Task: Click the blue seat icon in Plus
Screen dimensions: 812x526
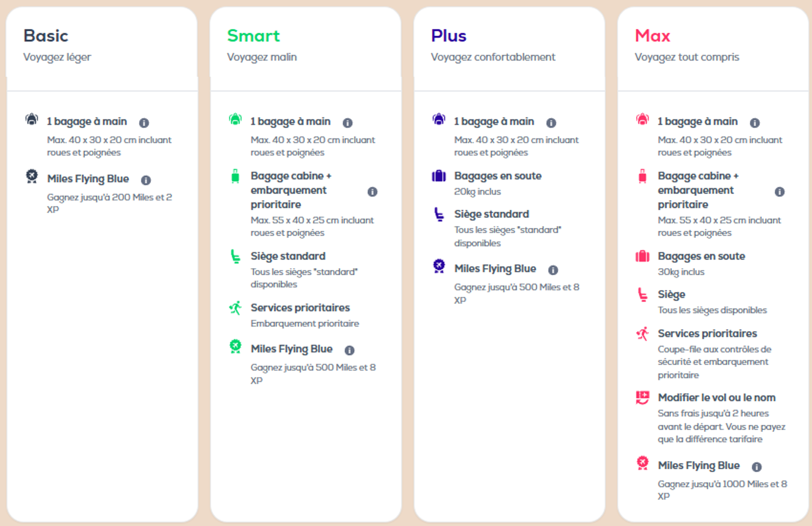Action: [x=439, y=214]
